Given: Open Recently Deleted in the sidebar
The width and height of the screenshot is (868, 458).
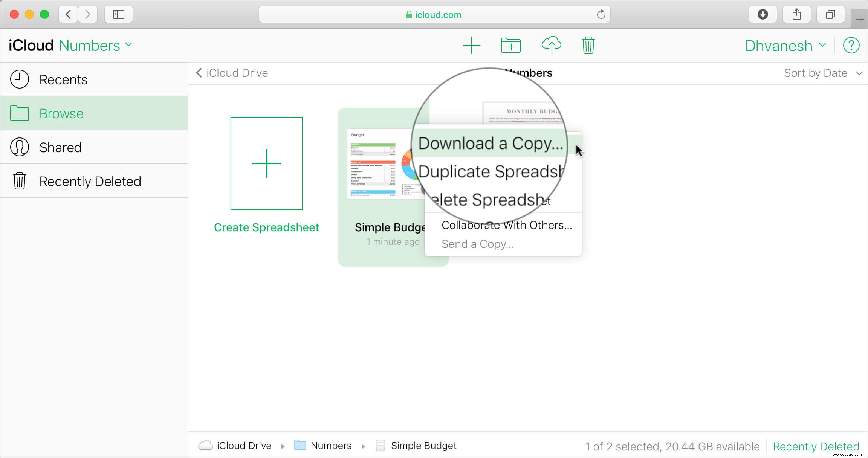Looking at the screenshot, I should click(94, 181).
